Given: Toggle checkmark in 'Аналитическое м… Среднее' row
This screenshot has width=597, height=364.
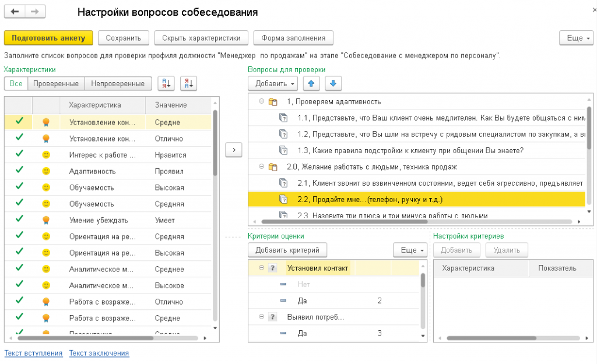Looking at the screenshot, I should (x=19, y=268).
